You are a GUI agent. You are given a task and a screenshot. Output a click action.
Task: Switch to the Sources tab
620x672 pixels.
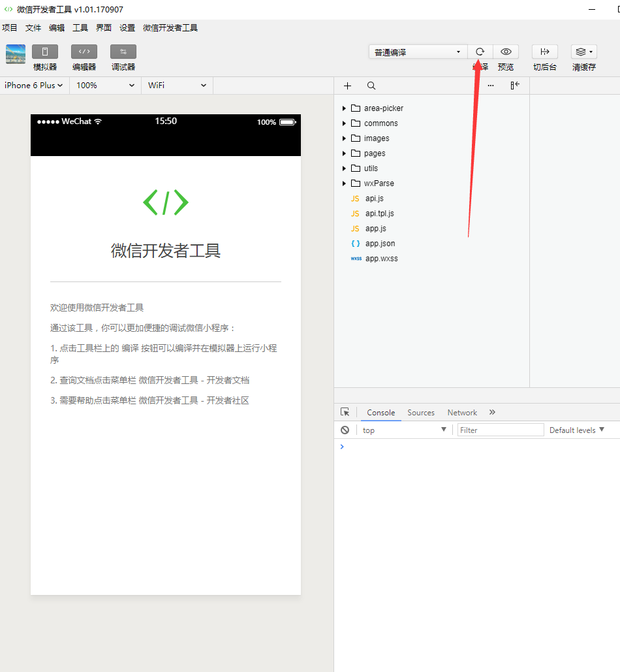[421, 413]
